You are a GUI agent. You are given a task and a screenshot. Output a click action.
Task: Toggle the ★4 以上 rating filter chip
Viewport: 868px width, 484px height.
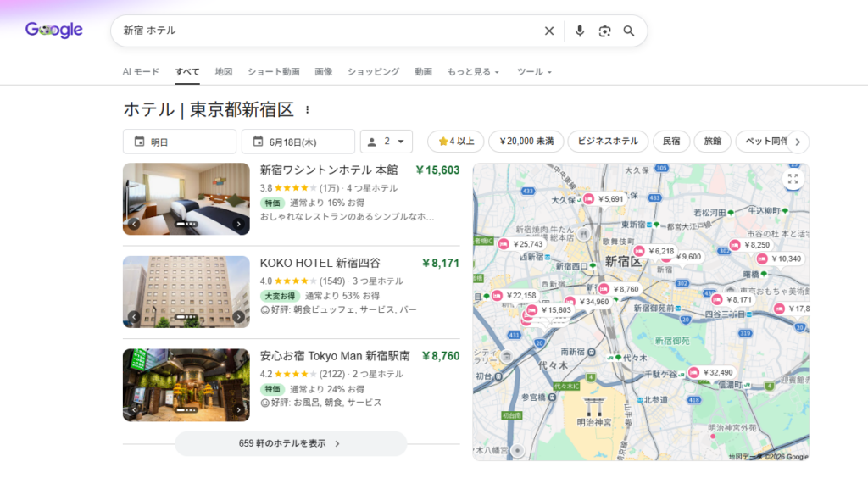tap(455, 142)
